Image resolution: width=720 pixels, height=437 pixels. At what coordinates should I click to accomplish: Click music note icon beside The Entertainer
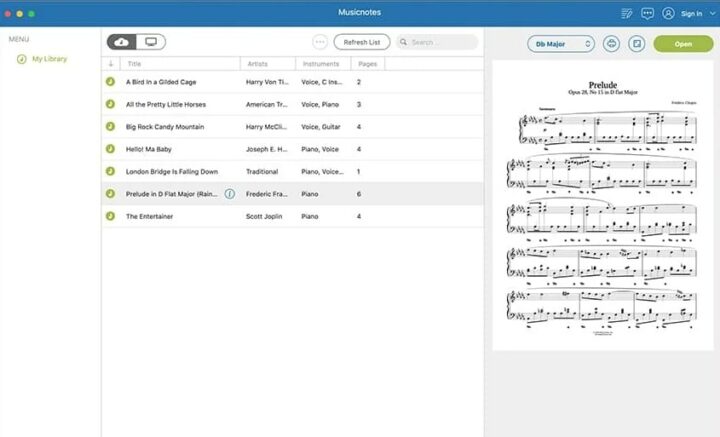111,216
